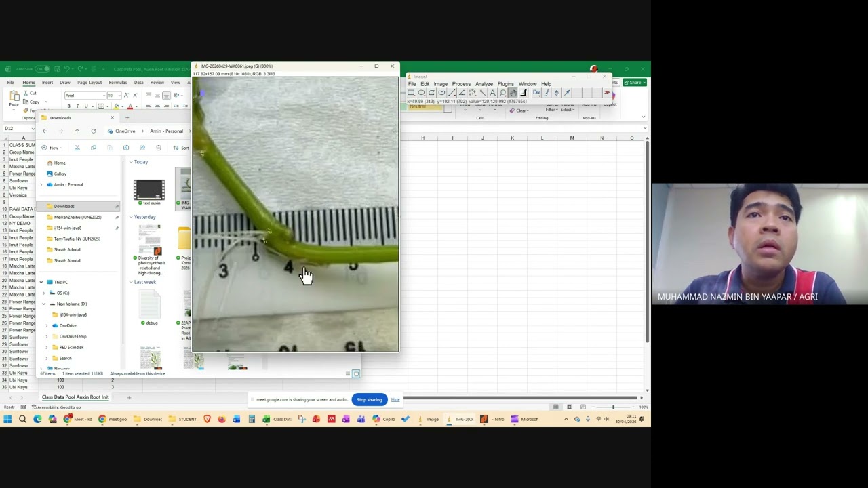Click Copy icon in File Explorer toolbar
Viewport: 868px width, 488px height.
pos(94,148)
